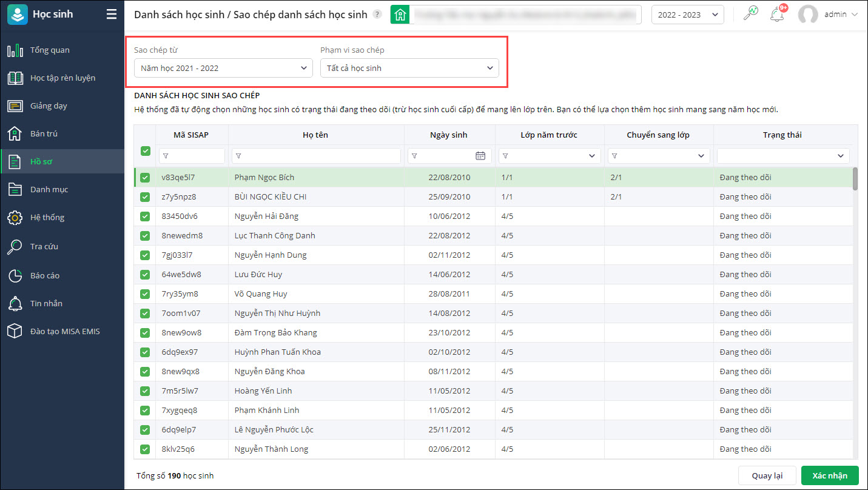This screenshot has width=868, height=490.
Task: Click the filter icon in Mã SISAP column
Action: point(166,156)
